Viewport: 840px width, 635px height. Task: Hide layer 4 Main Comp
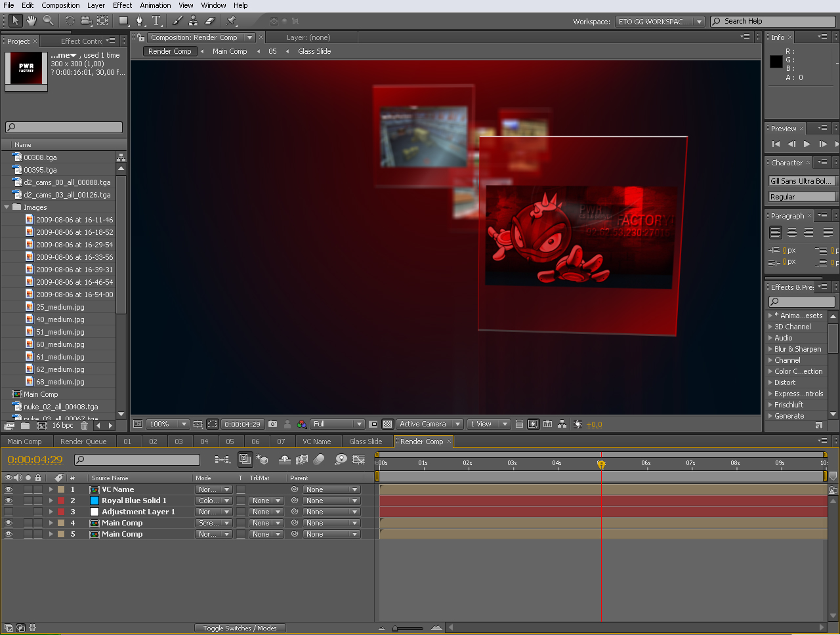9,523
